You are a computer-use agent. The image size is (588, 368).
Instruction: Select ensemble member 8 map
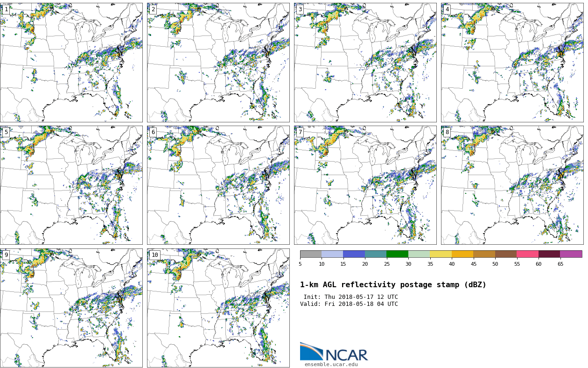coord(512,185)
